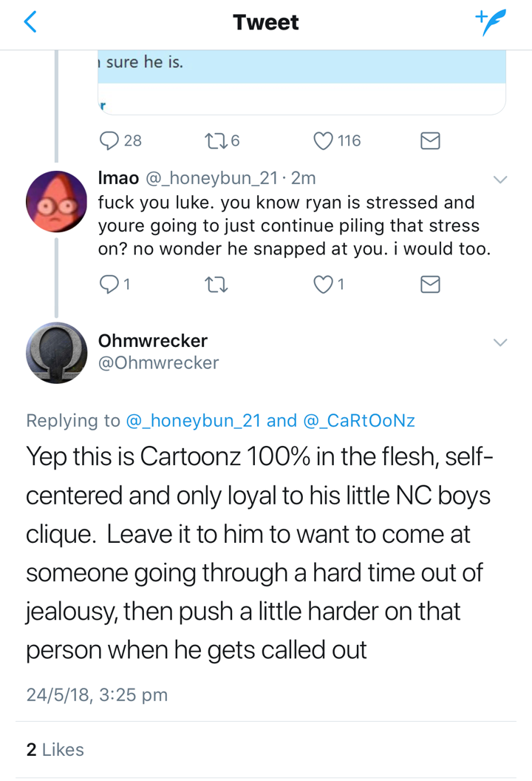Send lmao's tweet via message envelope
This screenshot has width=532, height=781.
(x=430, y=284)
